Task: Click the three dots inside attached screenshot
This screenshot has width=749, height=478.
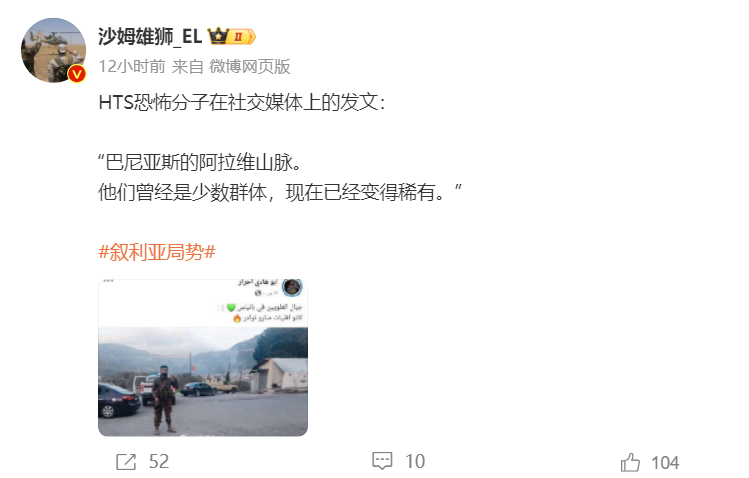Action: coord(108,281)
